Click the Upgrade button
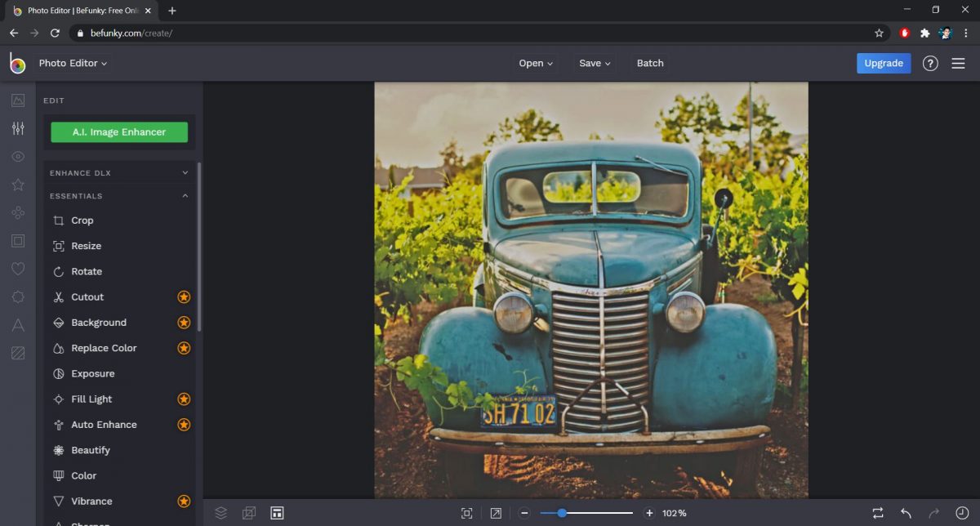Viewport: 980px width, 526px height. 884,63
